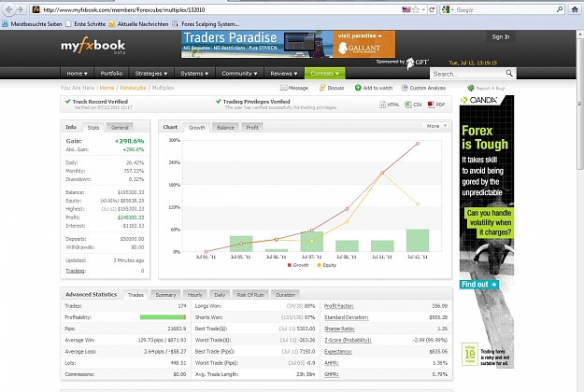Click the green Add to watch icon

point(358,88)
